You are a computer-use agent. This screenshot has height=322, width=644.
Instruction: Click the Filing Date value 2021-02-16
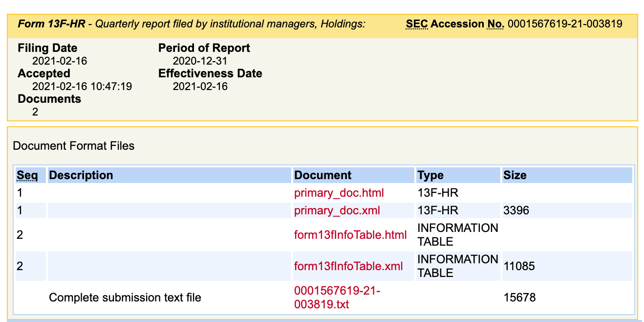click(60, 61)
